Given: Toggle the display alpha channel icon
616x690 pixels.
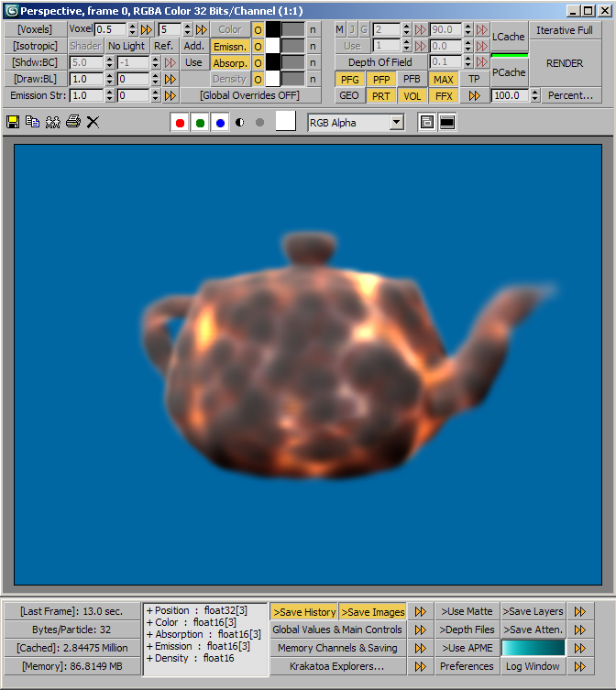Looking at the screenshot, I should [240, 123].
